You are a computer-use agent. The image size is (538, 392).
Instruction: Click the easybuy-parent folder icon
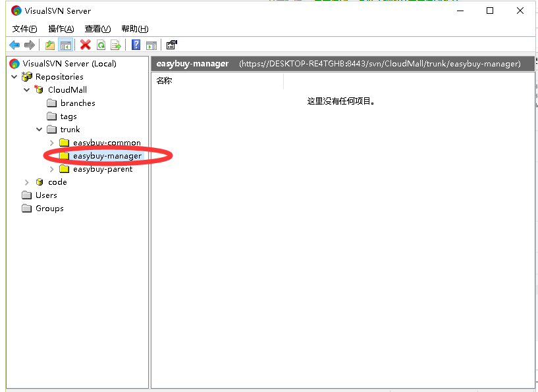[64, 169]
